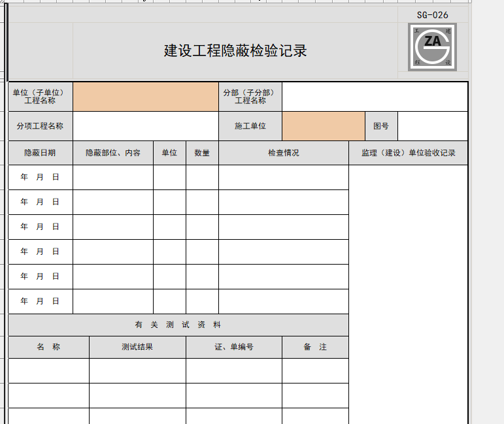This screenshot has width=504, height=424.
Task: Select the 有关测试资料 section header
Action: point(178,325)
